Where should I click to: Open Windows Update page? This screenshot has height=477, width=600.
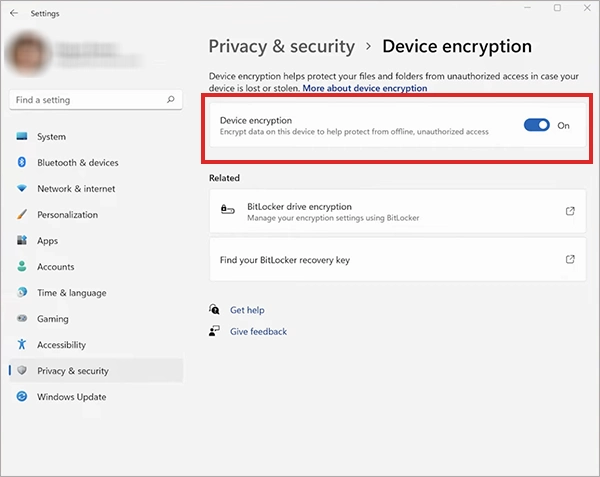[x=96, y=397]
